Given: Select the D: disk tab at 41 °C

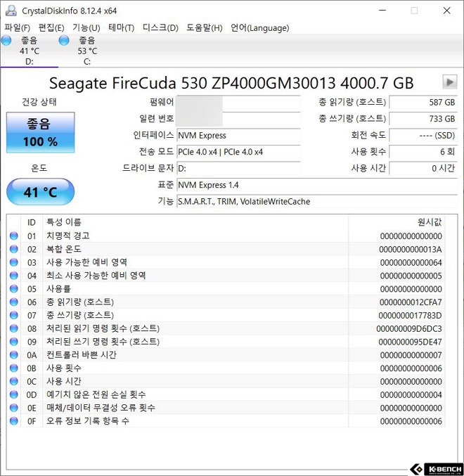Looking at the screenshot, I should pyautogui.click(x=30, y=51).
